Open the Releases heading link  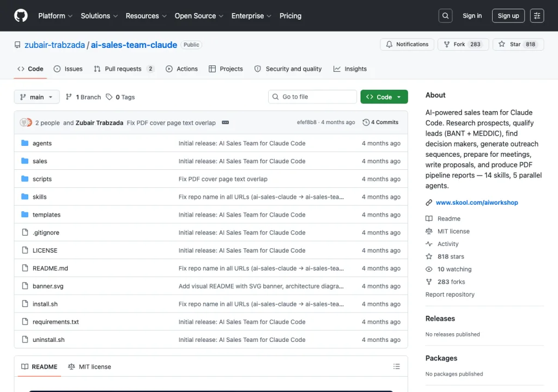click(x=440, y=318)
